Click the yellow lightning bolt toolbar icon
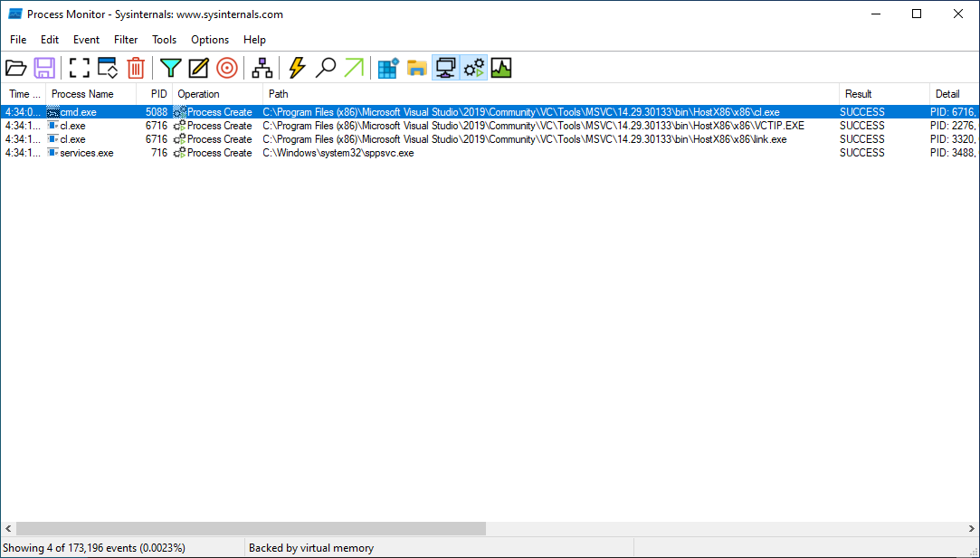The width and height of the screenshot is (980, 558). click(x=297, y=68)
